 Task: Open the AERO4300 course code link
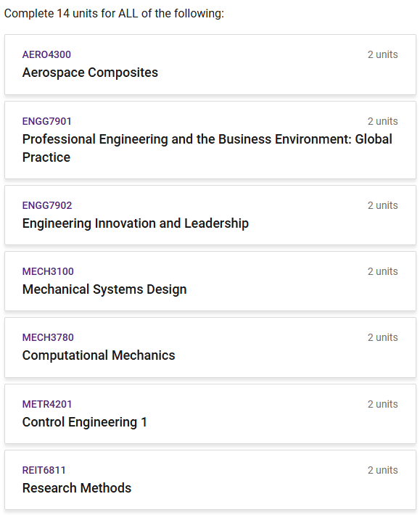[x=46, y=54]
